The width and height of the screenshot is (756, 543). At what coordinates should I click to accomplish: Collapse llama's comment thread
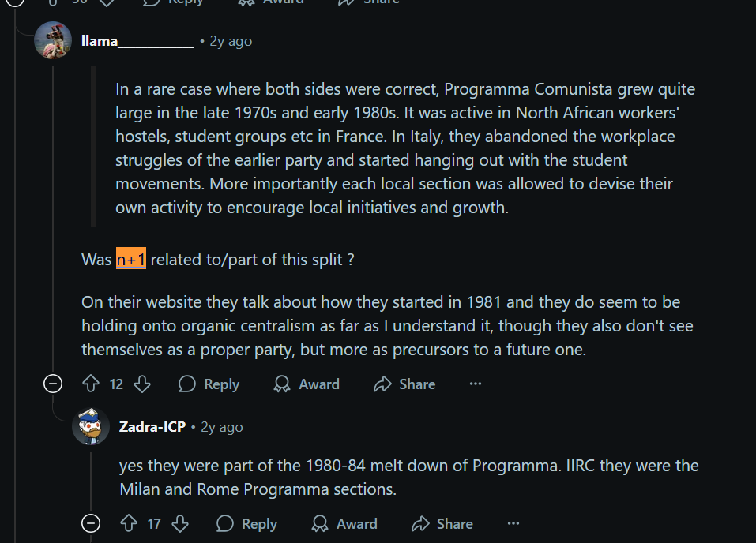point(53,384)
